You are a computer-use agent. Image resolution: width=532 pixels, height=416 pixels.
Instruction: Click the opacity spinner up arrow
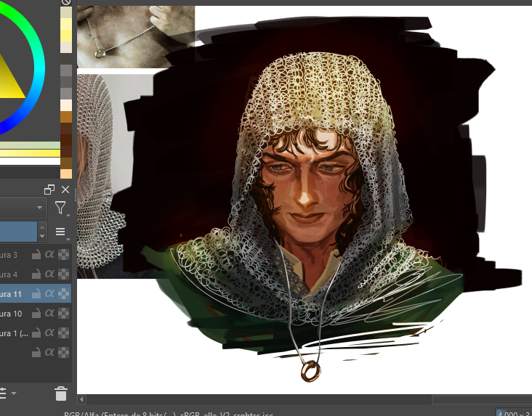42,227
